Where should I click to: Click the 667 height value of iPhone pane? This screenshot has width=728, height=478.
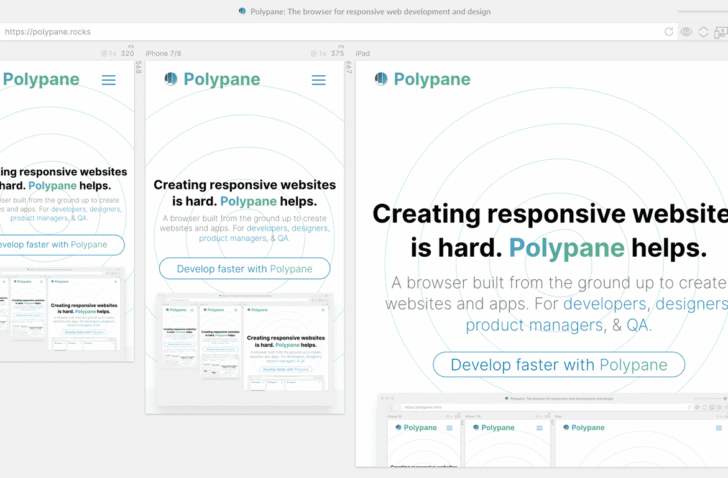[x=349, y=68]
